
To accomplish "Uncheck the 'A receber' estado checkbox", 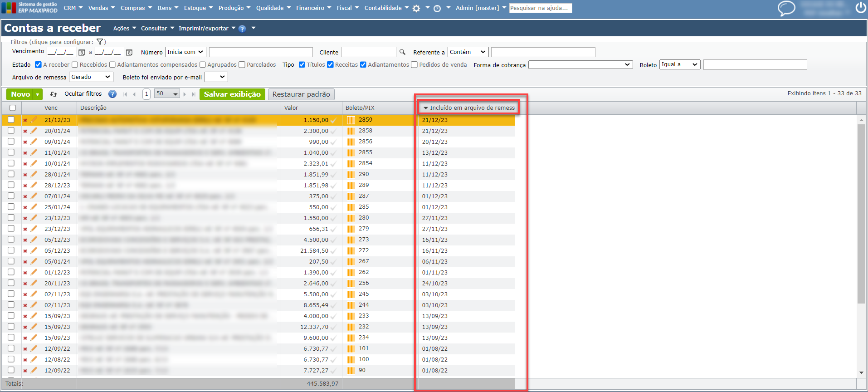I will (x=39, y=65).
